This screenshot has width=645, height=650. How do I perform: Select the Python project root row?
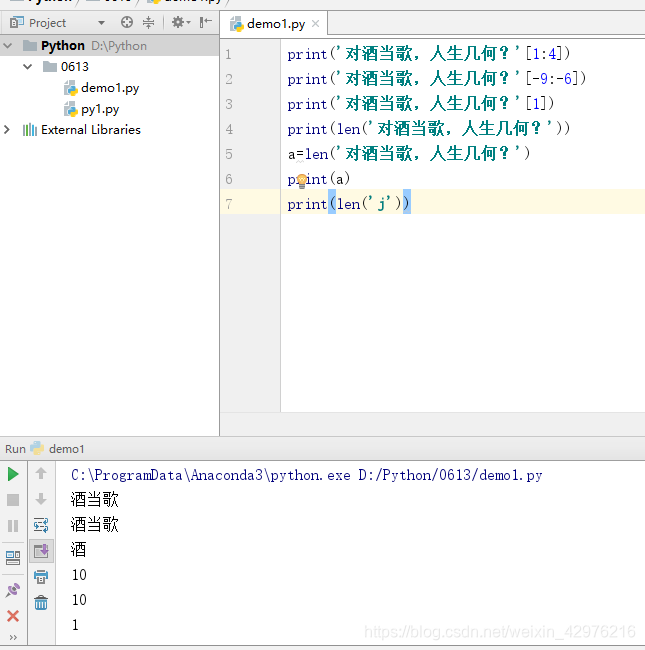point(109,45)
